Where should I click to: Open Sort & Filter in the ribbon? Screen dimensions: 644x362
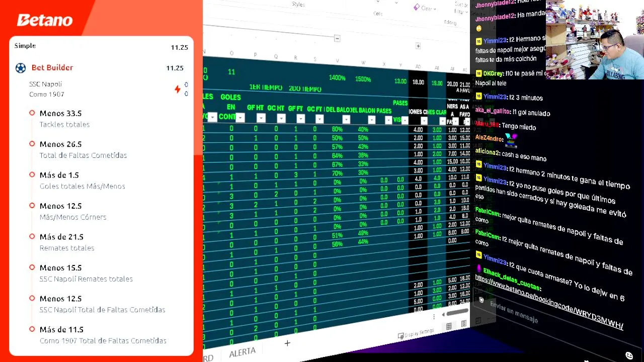pyautogui.click(x=461, y=8)
